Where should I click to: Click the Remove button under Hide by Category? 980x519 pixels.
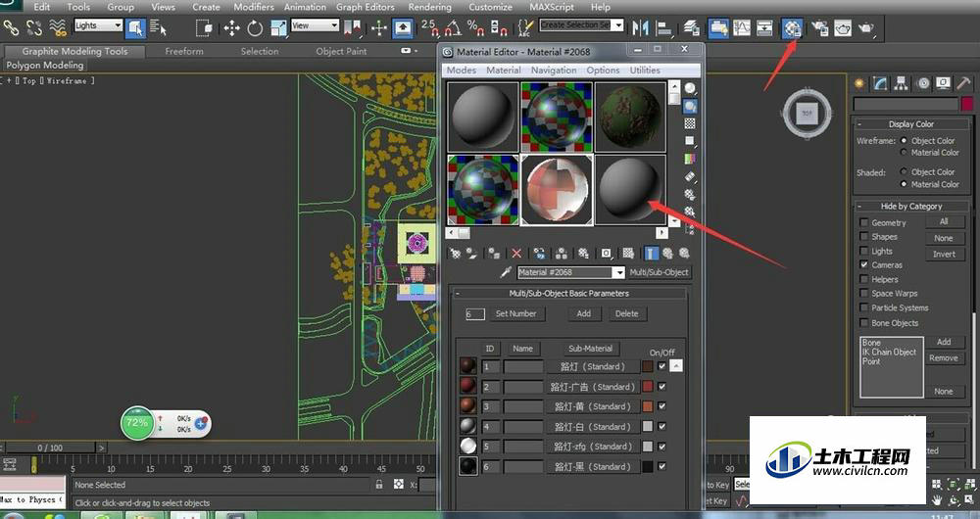[x=944, y=357]
